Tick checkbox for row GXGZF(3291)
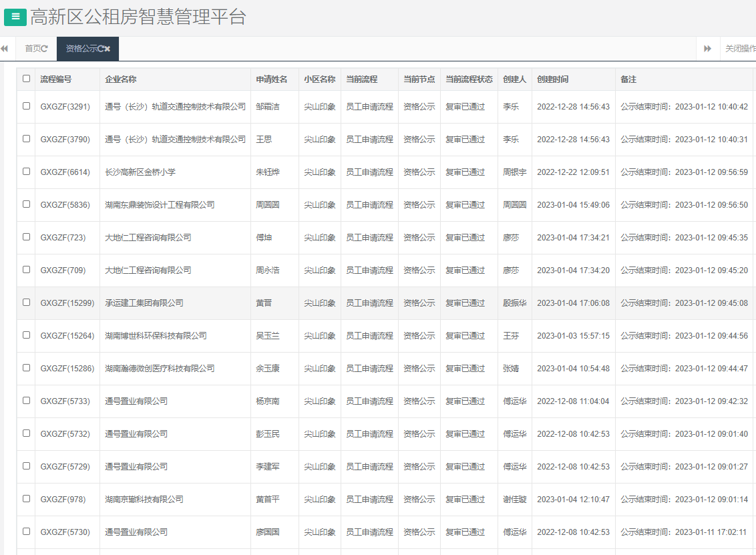This screenshot has width=756, height=555. coord(27,106)
